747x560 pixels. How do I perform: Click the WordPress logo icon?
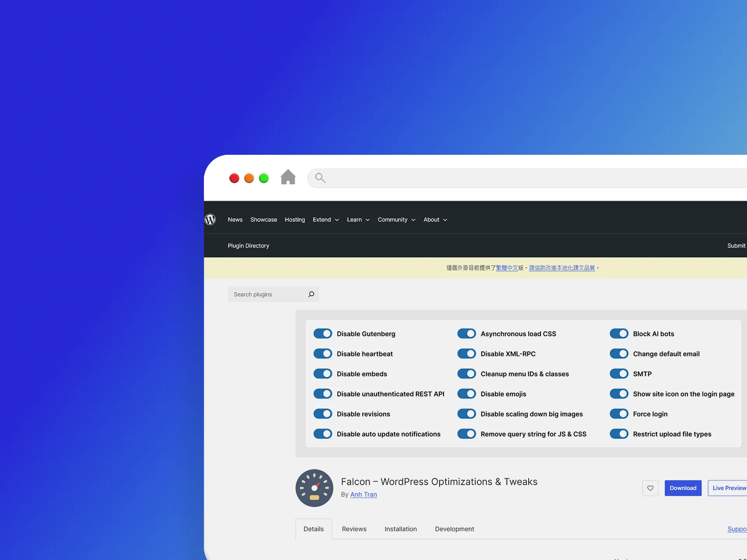tap(210, 220)
